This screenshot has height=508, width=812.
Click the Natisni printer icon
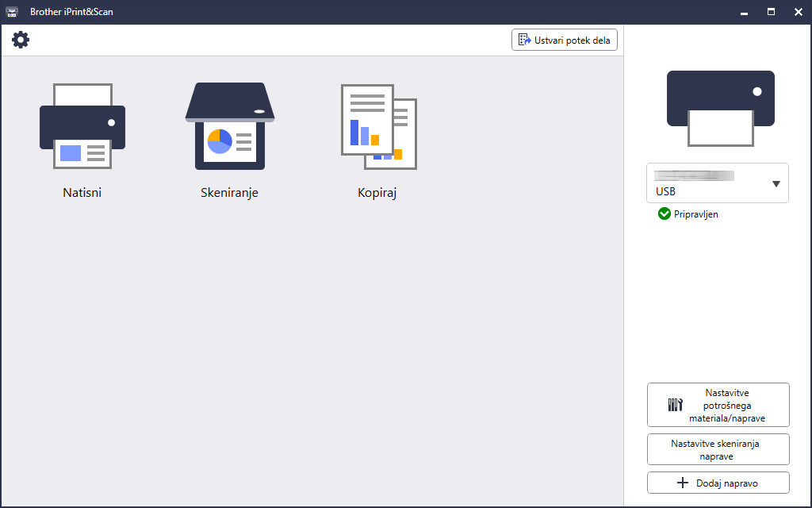(x=82, y=126)
